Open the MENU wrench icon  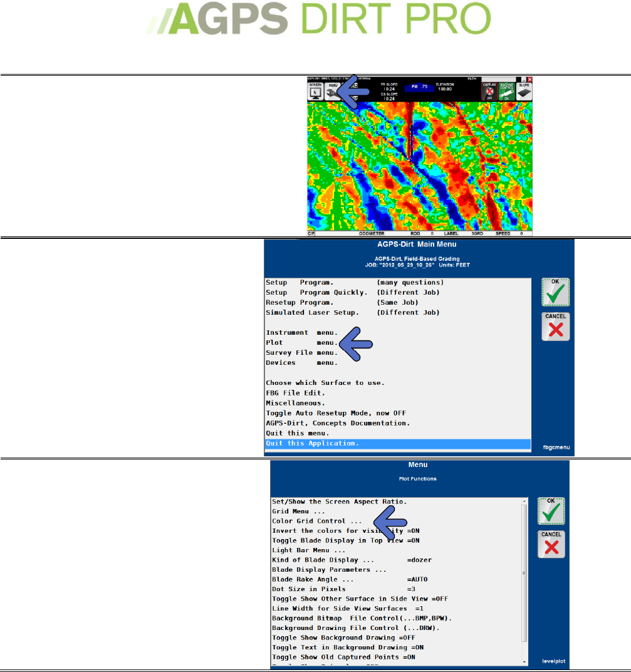pos(332,92)
